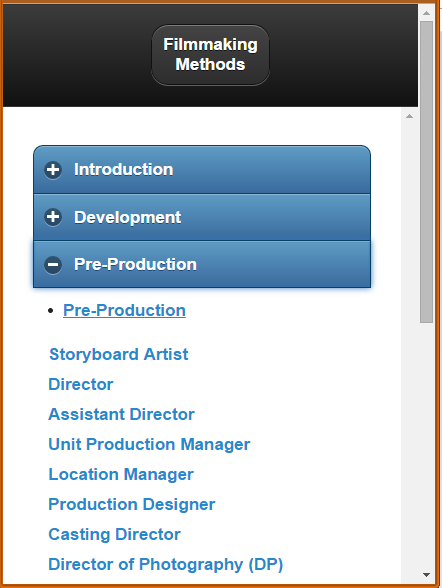This screenshot has height=588, width=442.
Task: Open the Storyboard Artist entry
Action: [x=118, y=354]
